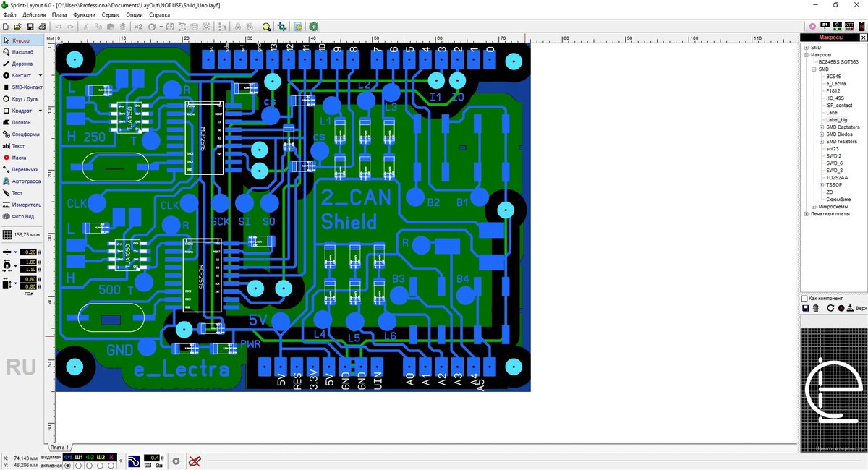Open file with the folder toolbar icon
868x470 pixels.
pyautogui.click(x=18, y=27)
